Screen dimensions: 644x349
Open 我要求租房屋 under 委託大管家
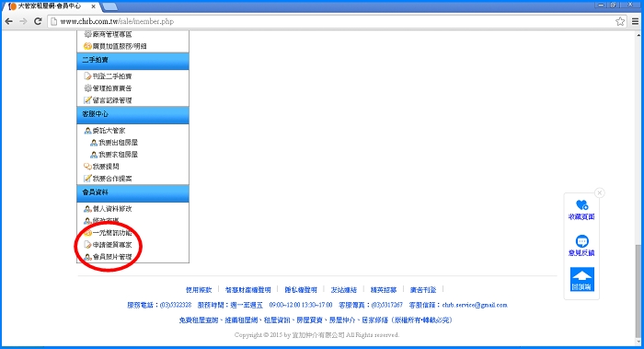[x=114, y=155]
